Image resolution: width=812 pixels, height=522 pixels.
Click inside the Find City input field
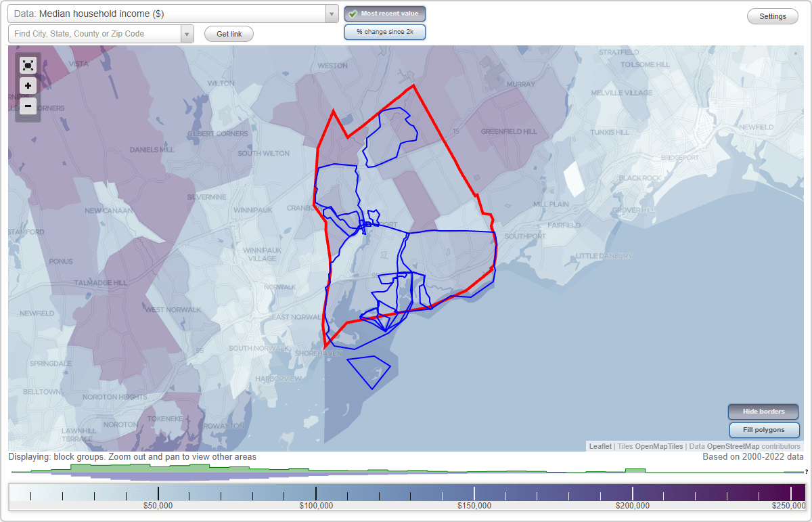95,33
